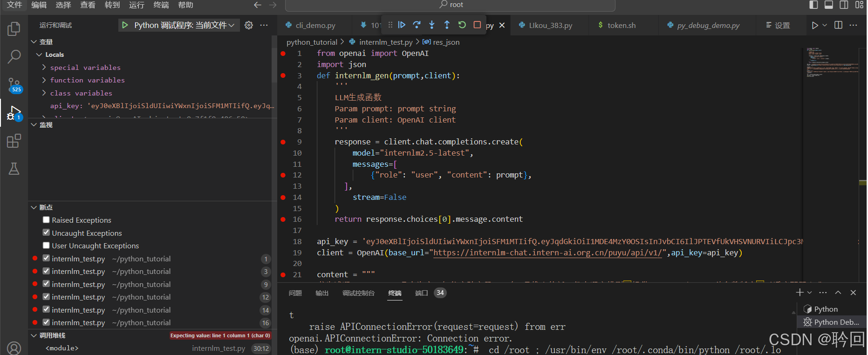Open run options dropdown next to play button
Viewport: 868px width, 355px height.
click(x=825, y=25)
